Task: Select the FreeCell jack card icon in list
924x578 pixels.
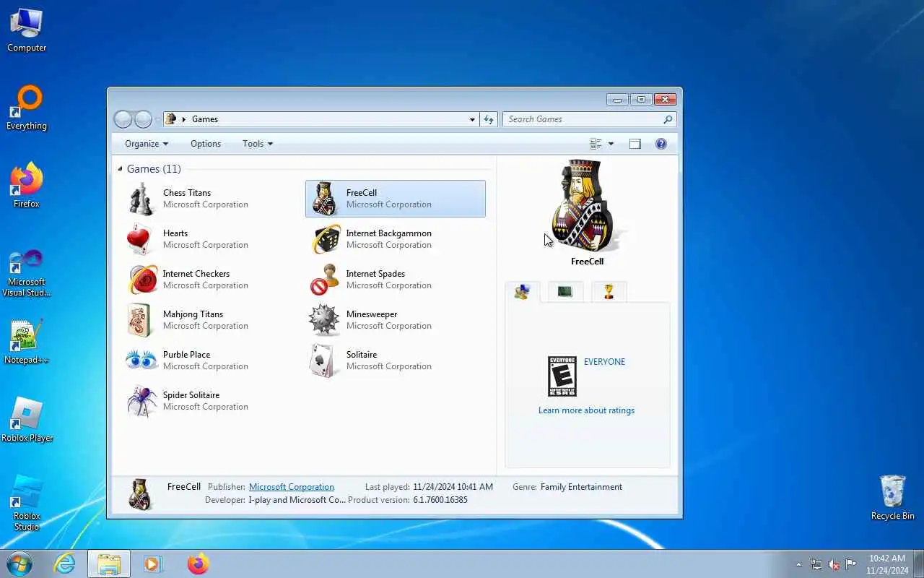Action: pos(326,199)
